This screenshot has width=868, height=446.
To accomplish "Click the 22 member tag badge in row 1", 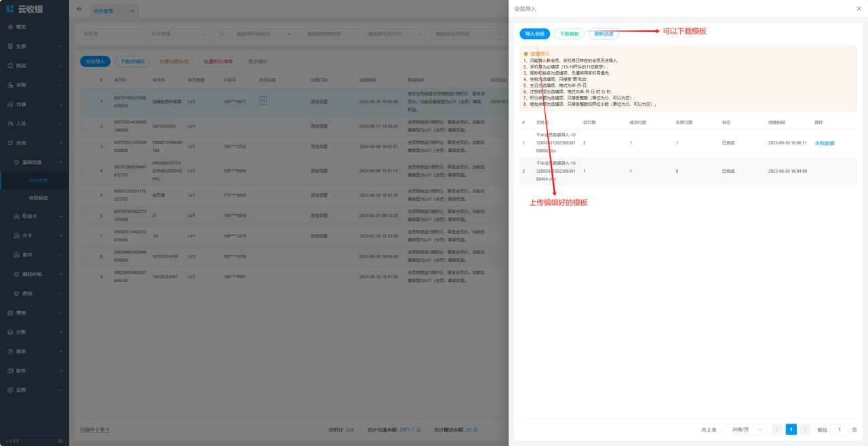I will tap(262, 100).
